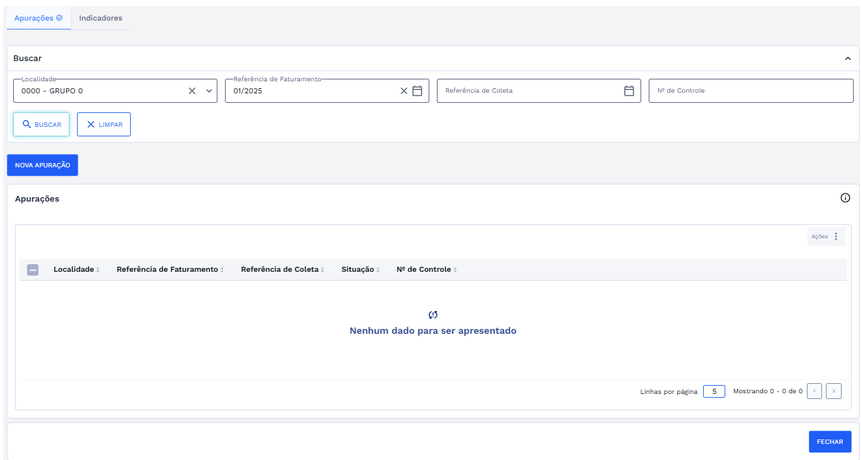Collapse the Buscar search panel
The image size is (861, 460).
[x=847, y=59]
